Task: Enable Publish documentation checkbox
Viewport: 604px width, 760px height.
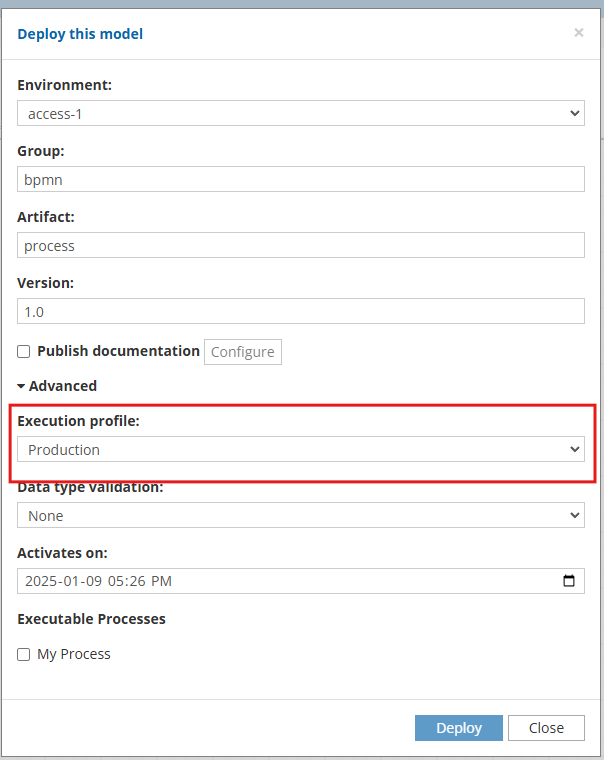Action: [23, 351]
